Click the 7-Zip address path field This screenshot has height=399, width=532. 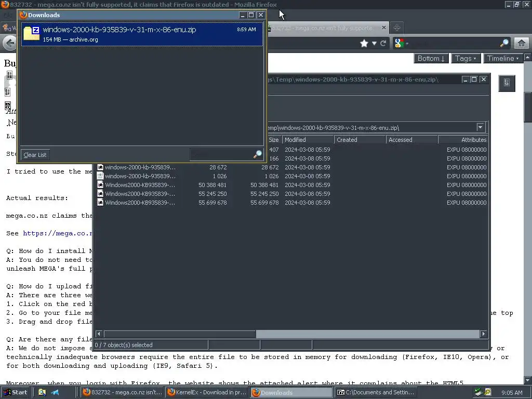point(371,128)
